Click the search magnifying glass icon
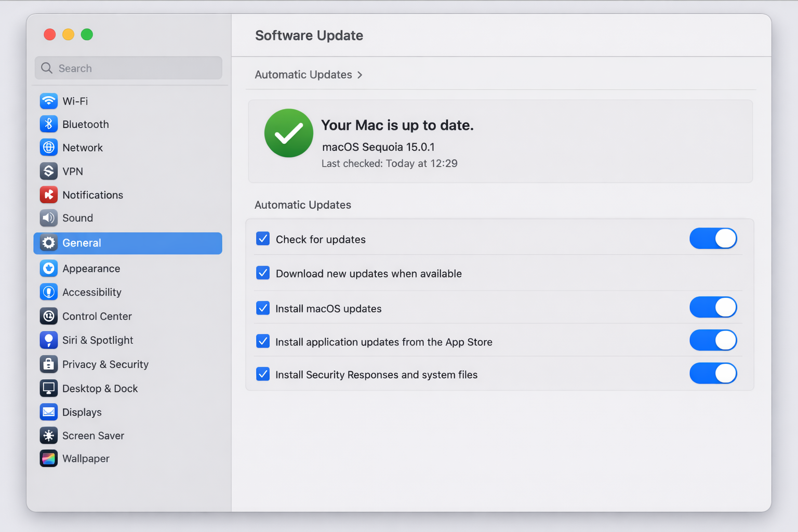The height and width of the screenshot is (532, 798). point(47,68)
